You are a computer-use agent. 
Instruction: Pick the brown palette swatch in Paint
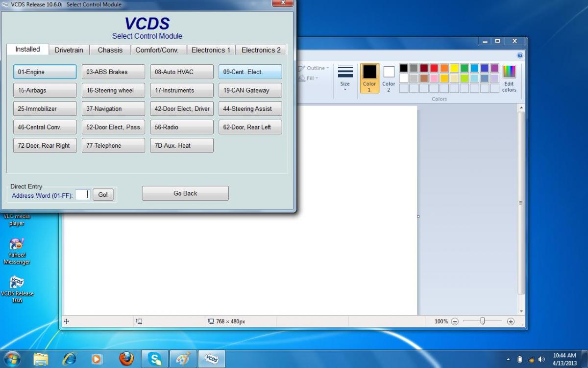[424, 78]
